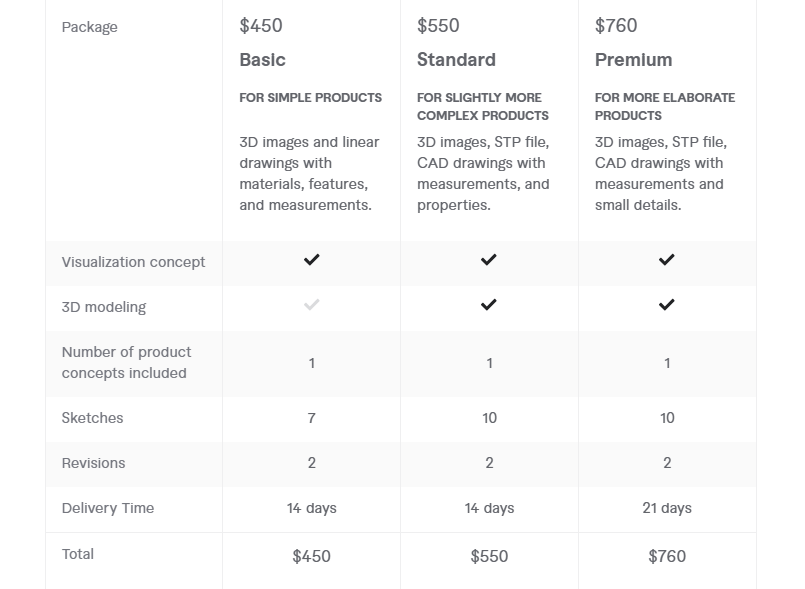Click the Premium 3D modeling checkmark
The image size is (805, 589).
[x=667, y=305]
